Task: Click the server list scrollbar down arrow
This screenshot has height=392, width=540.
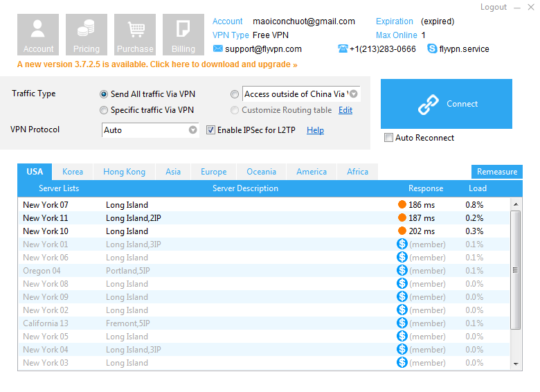Action: click(516, 364)
